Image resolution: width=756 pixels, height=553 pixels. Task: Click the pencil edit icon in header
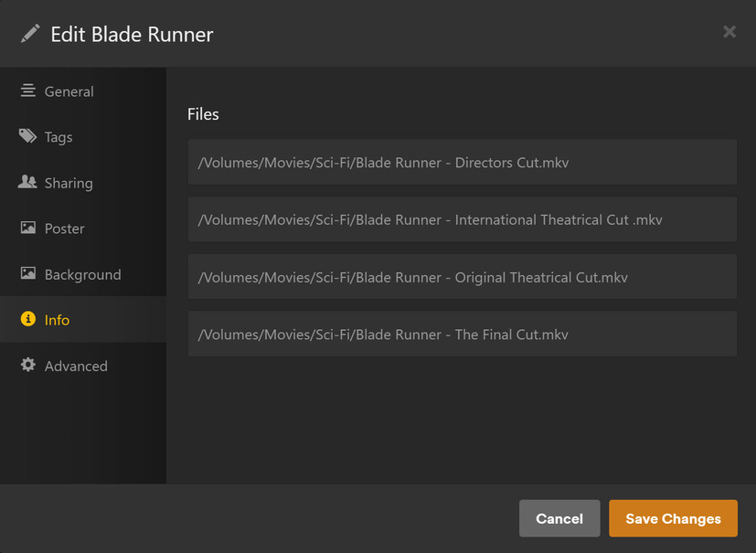[x=30, y=34]
